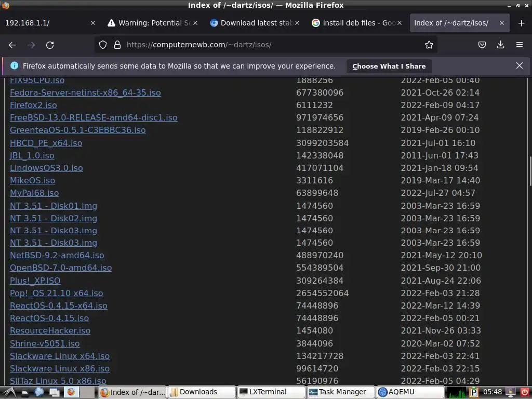Switch to the Task Manager taskbar window
Screen dimensions: 532x399
click(341, 392)
